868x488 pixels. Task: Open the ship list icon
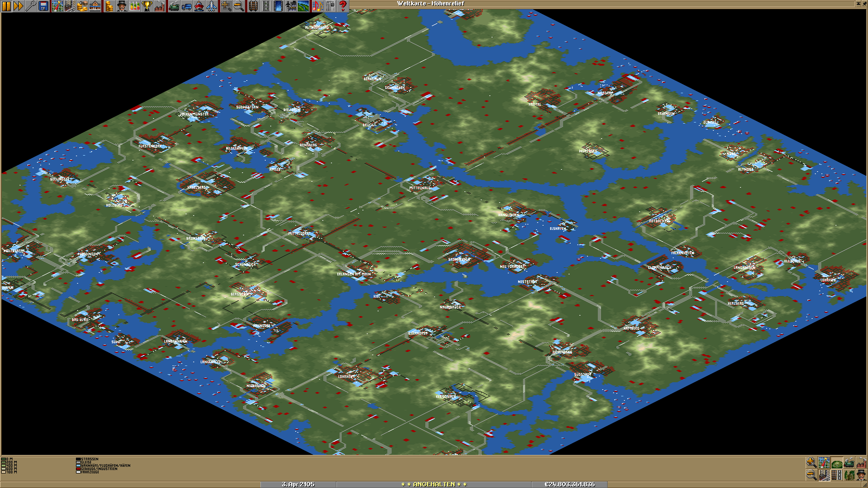[199, 6]
